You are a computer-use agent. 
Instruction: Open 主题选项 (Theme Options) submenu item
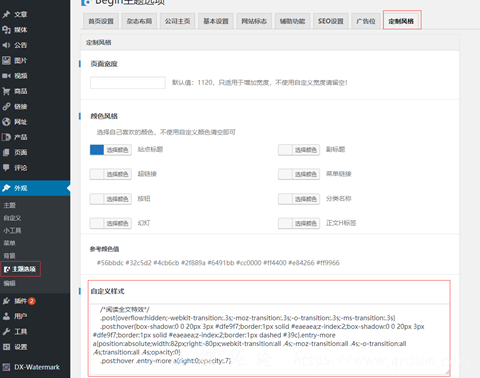[x=21, y=269]
